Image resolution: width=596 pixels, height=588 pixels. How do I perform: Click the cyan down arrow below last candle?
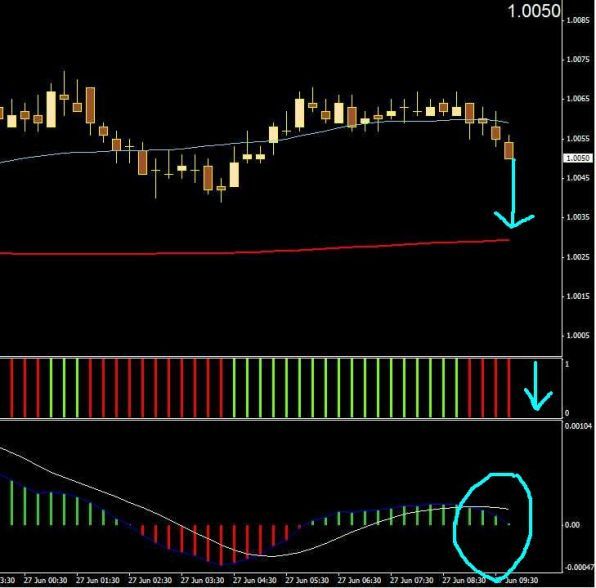tap(514, 194)
